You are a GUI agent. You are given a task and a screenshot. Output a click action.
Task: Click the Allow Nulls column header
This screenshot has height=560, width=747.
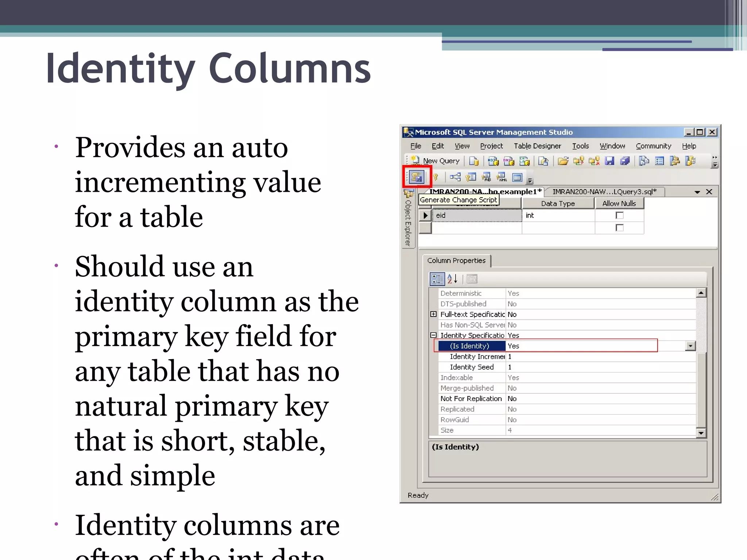pyautogui.click(x=619, y=203)
